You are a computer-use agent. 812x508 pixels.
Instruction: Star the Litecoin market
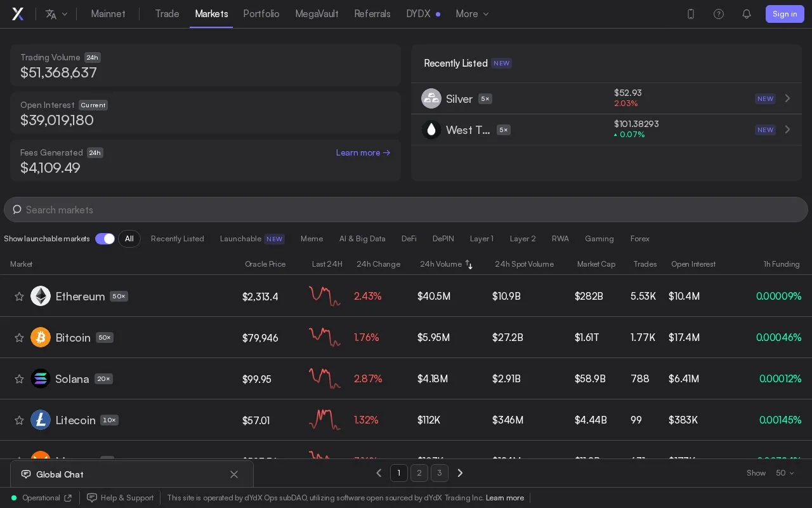point(19,420)
